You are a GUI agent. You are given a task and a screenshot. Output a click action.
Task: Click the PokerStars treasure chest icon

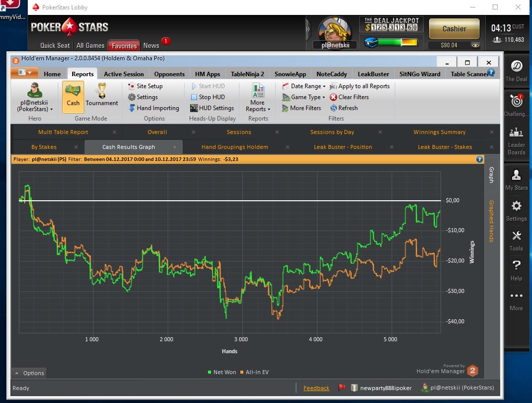click(371, 42)
